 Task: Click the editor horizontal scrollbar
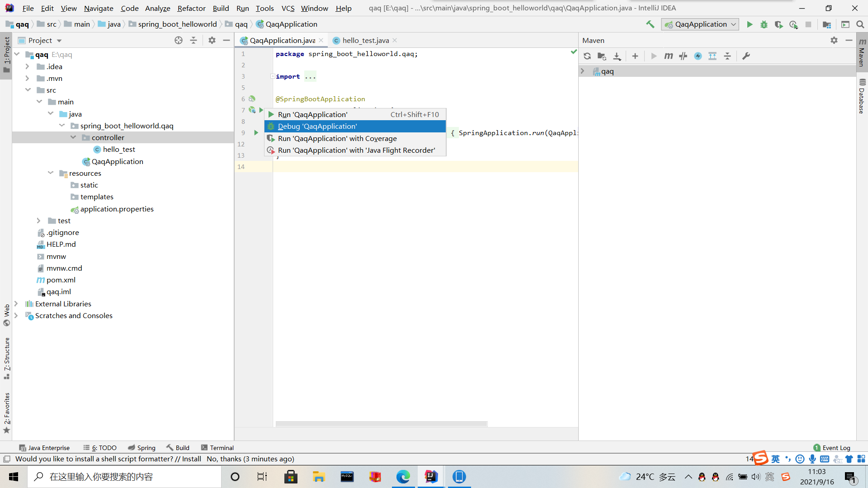(381, 424)
